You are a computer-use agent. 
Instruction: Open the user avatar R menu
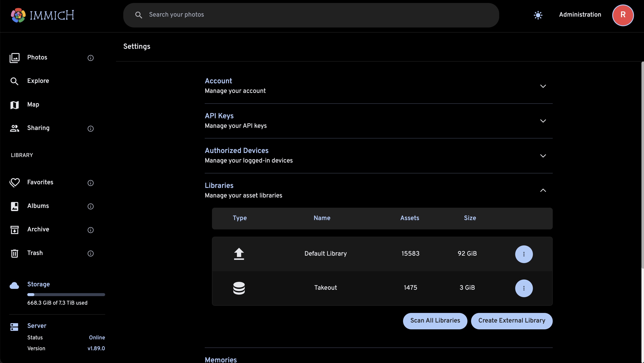coord(623,15)
